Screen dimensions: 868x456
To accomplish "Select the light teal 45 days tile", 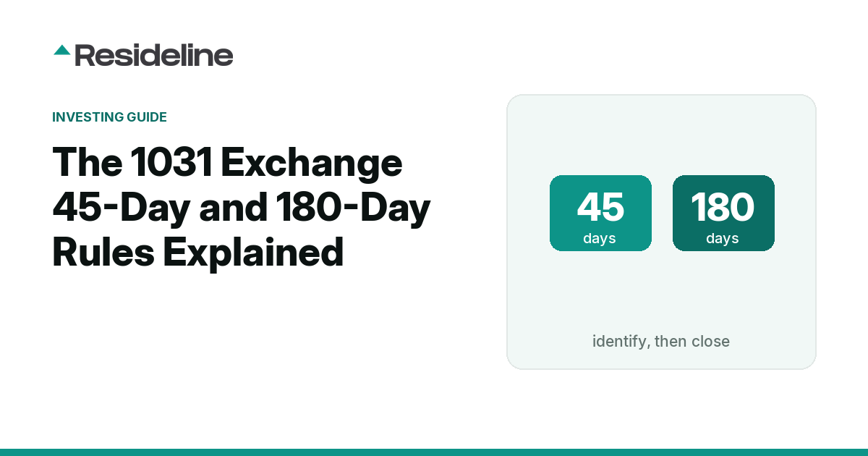I will point(600,213).
